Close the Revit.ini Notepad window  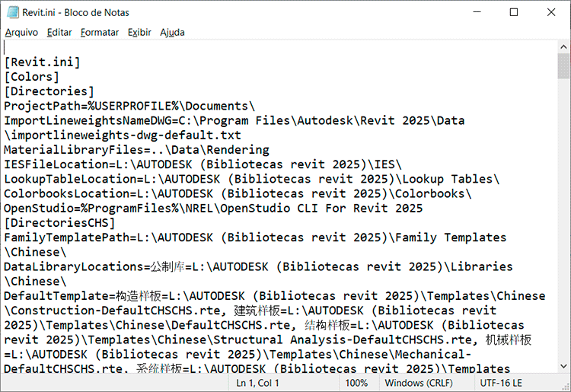551,12
